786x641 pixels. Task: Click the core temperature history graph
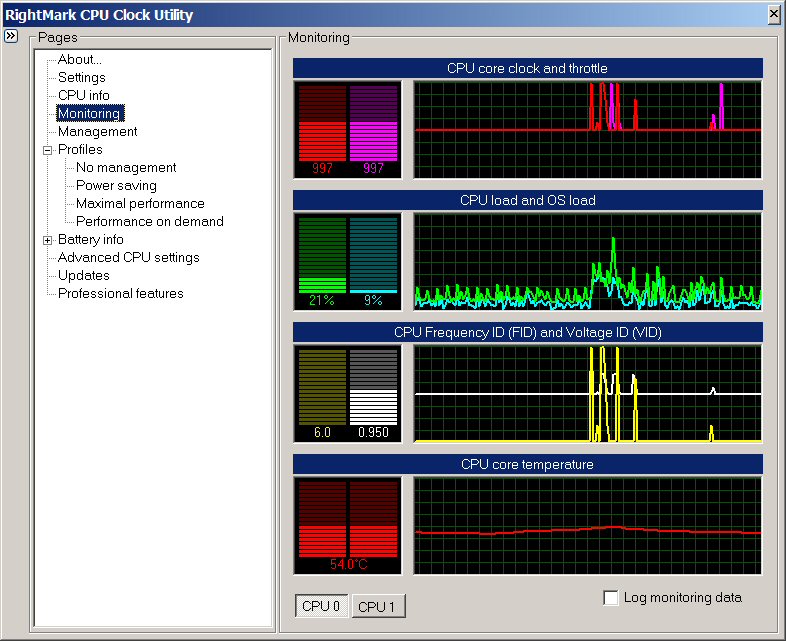pos(587,526)
